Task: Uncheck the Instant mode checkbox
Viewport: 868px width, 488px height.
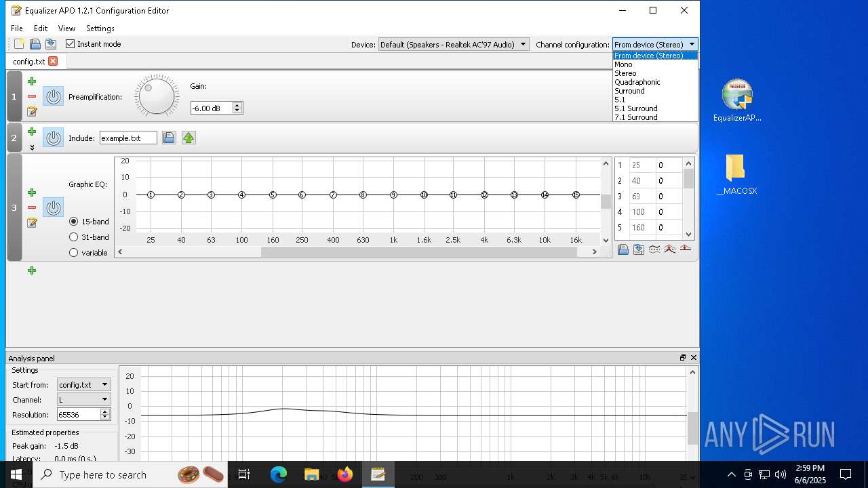Action: (x=70, y=44)
